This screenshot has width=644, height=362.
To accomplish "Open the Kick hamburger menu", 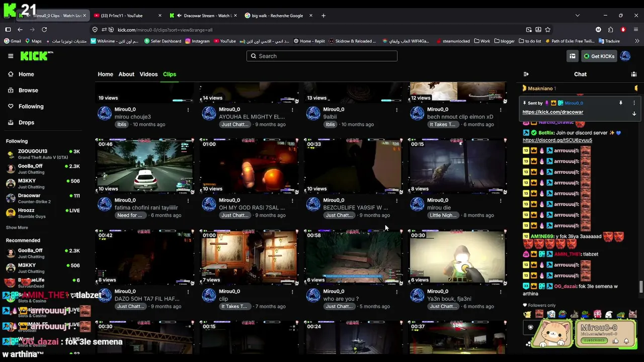I will pos(11,56).
